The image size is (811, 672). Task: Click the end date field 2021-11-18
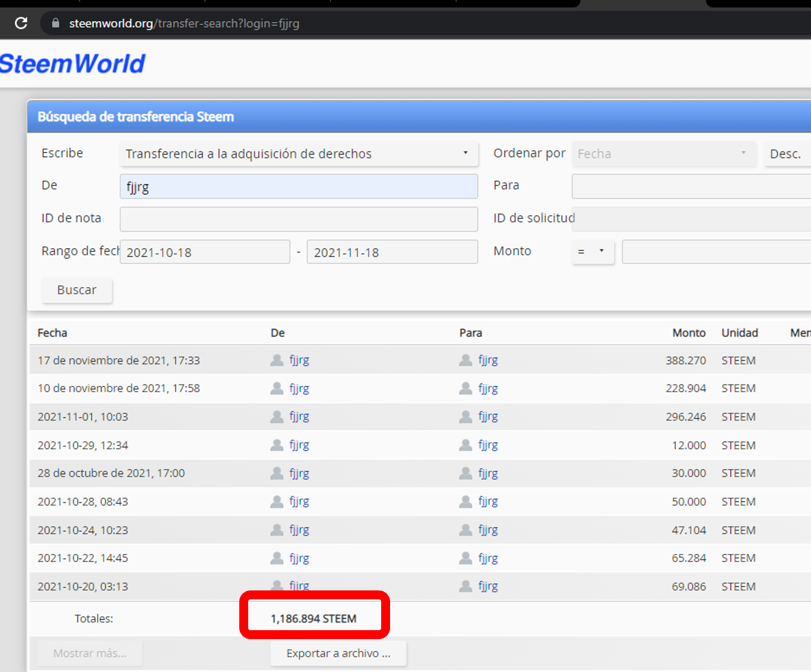(x=392, y=252)
